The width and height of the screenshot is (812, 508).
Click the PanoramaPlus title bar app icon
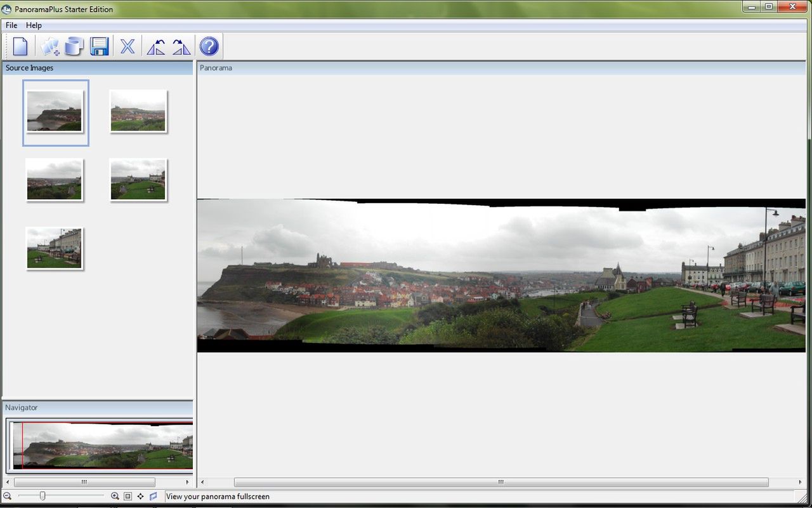point(7,9)
